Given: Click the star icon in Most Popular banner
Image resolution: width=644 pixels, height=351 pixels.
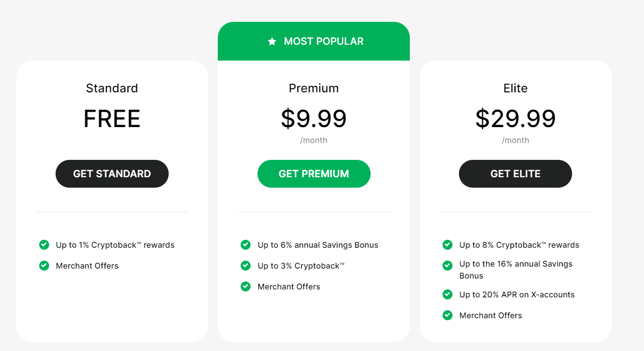Looking at the screenshot, I should pyautogui.click(x=272, y=42).
